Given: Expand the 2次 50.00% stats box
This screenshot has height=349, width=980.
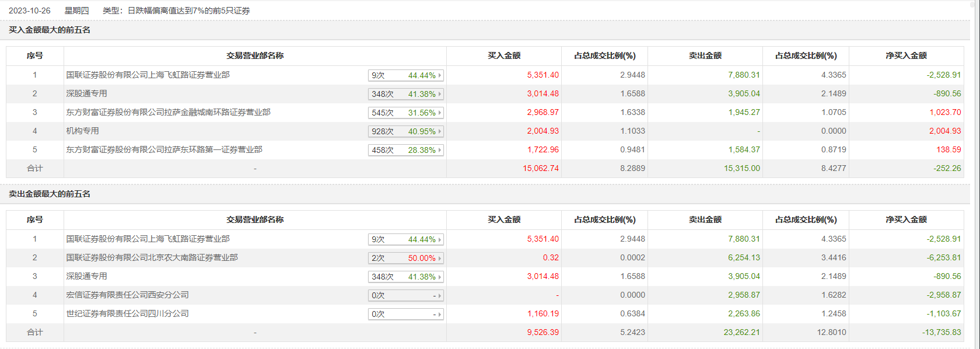Looking at the screenshot, I should tap(406, 258).
